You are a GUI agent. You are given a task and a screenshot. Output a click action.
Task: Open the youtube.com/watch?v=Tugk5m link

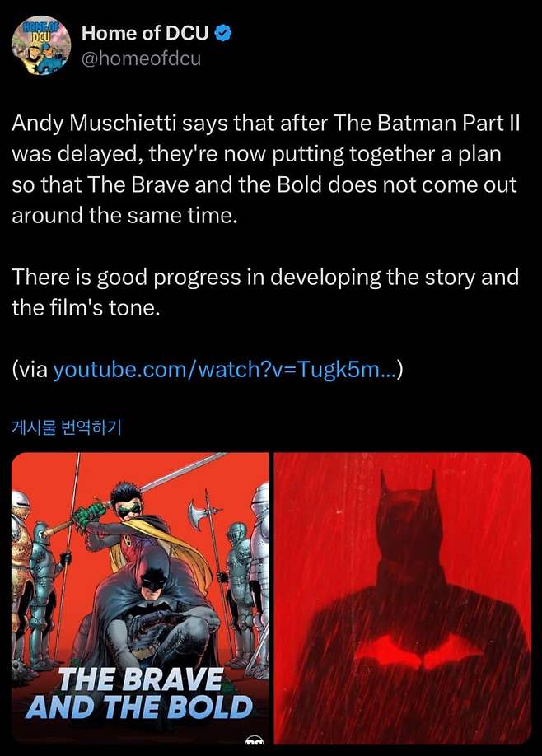click(225, 370)
